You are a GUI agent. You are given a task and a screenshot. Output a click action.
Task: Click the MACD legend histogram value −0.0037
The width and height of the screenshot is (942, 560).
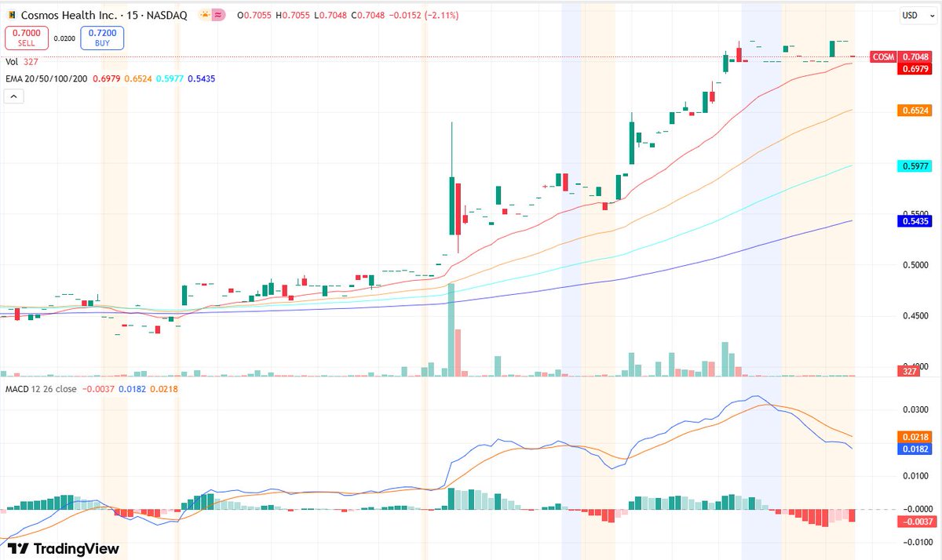(97, 388)
